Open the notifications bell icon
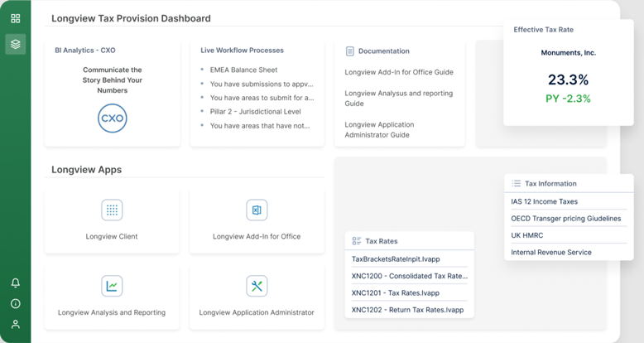This screenshot has width=644, height=343. (15, 283)
